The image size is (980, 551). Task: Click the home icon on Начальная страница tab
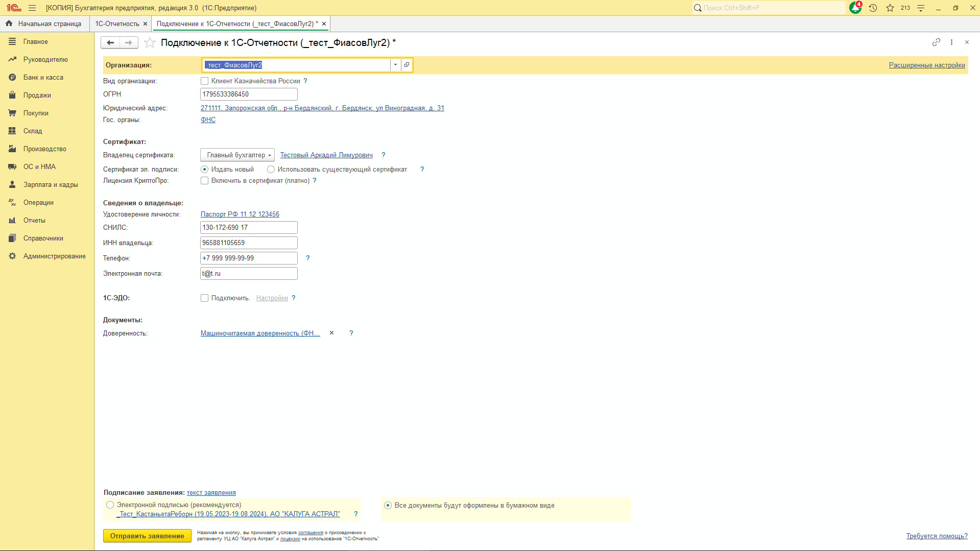point(9,23)
